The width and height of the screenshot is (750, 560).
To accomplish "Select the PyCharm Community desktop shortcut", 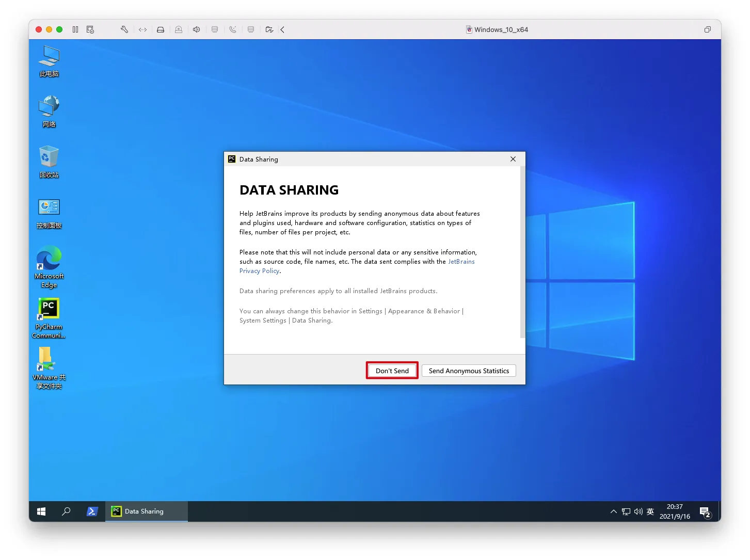I will point(49,318).
